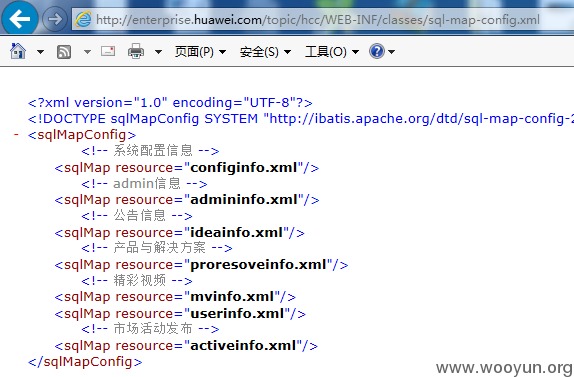Go back with the Back arrow button
Viewport: 574px width, 377px height.
coord(20,18)
